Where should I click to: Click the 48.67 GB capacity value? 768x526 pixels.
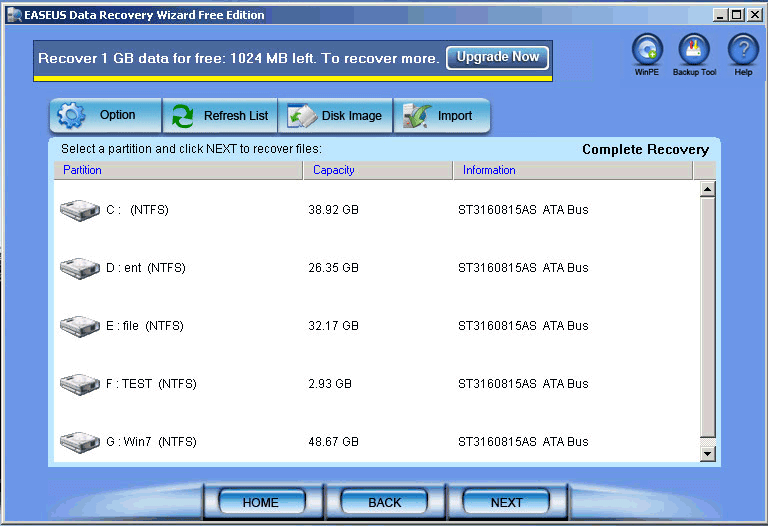tap(334, 442)
